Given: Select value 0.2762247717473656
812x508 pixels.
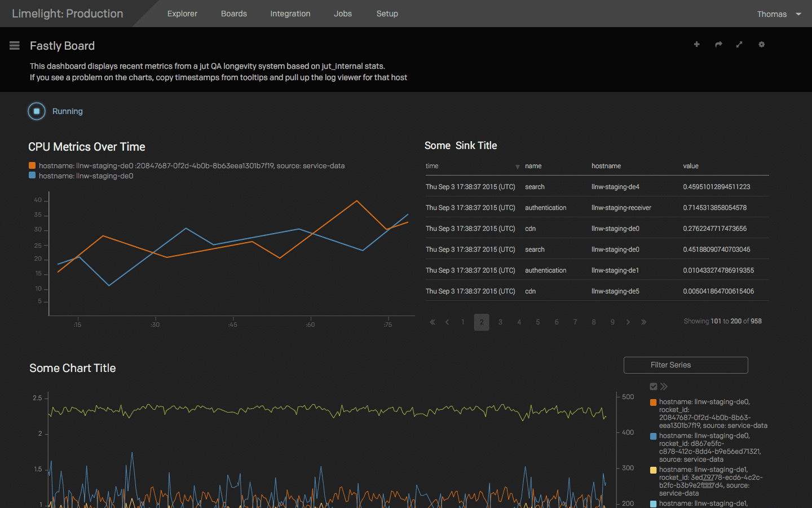Looking at the screenshot, I should [715, 229].
